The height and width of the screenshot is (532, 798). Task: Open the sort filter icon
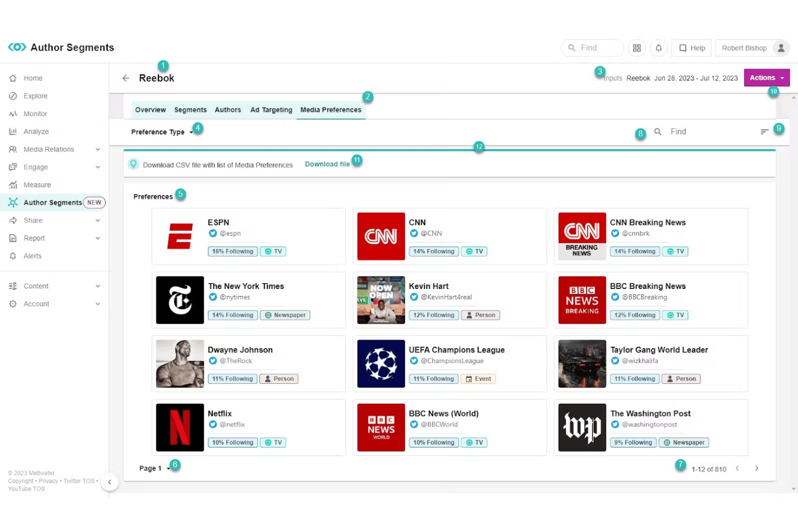(x=764, y=132)
